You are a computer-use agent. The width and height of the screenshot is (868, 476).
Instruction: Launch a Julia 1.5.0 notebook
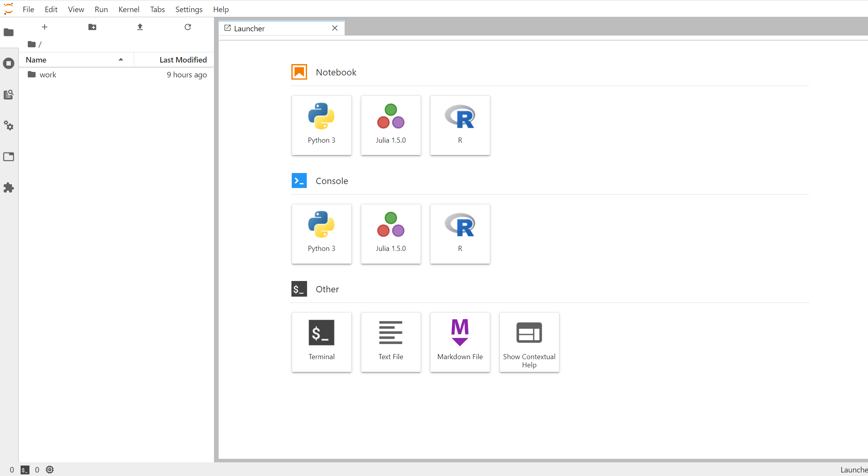coord(391,125)
